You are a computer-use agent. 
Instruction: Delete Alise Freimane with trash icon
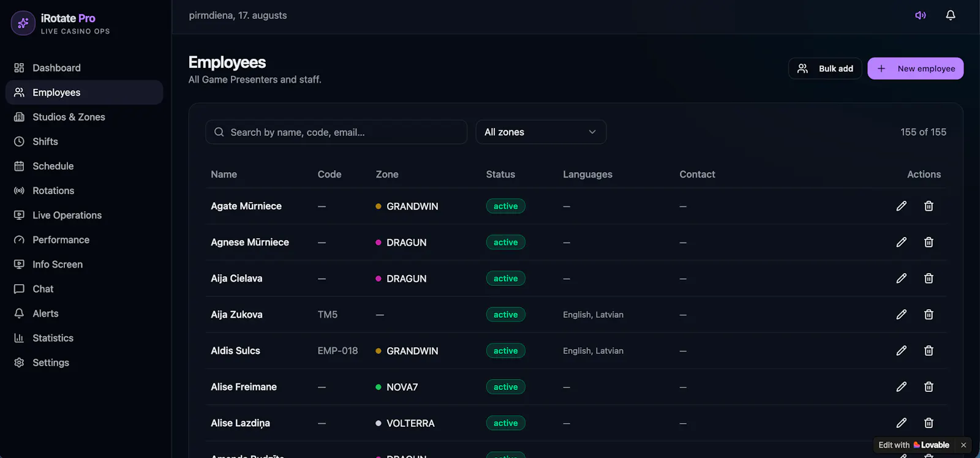929,387
